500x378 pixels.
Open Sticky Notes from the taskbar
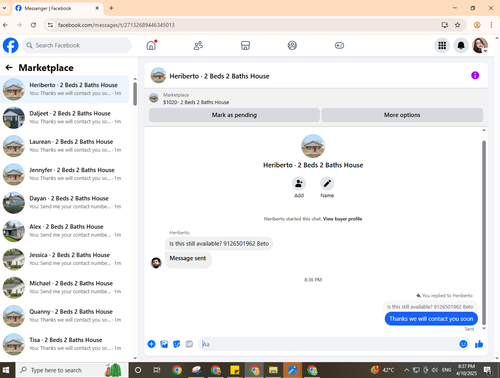click(x=235, y=370)
